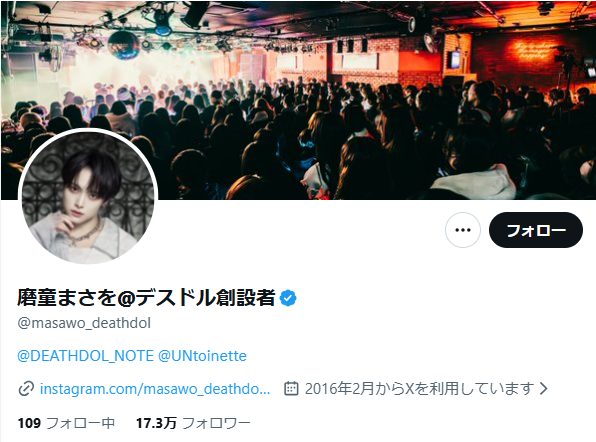Open the @UNtoinette mention link
This screenshot has height=442, width=596.
tap(202, 356)
